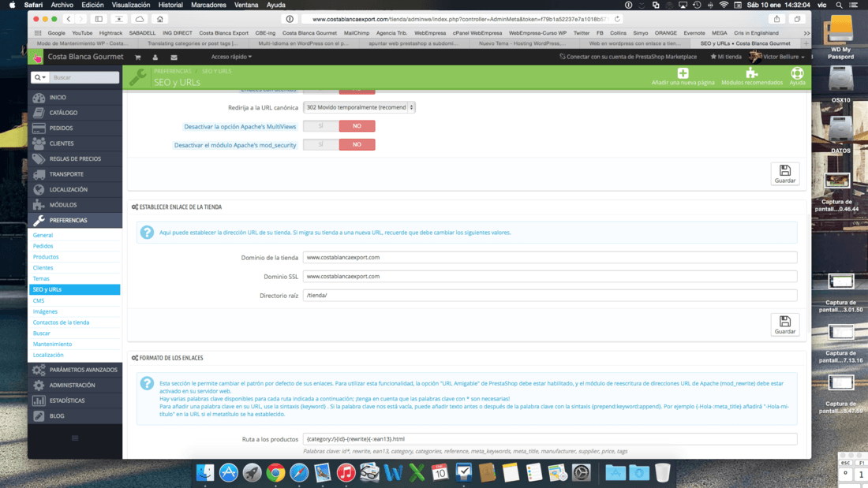Click Safari reload page icon

(617, 19)
